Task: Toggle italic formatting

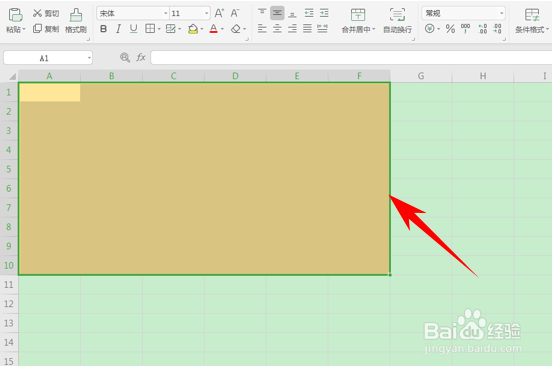Action: 118,29
